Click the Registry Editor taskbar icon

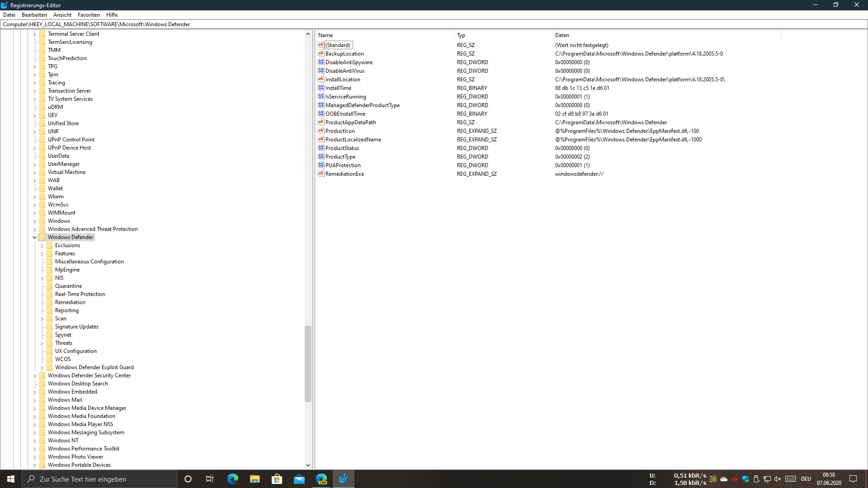pos(344,479)
